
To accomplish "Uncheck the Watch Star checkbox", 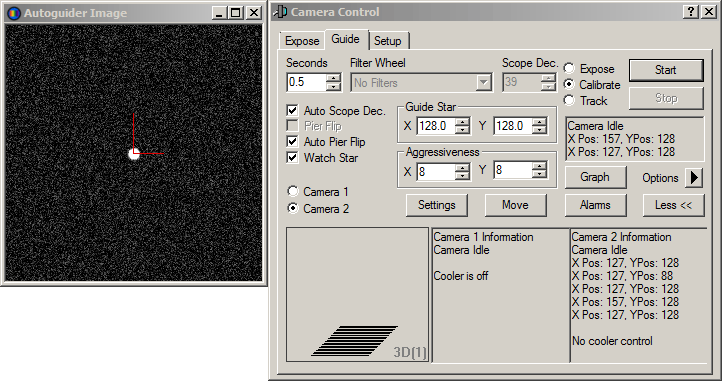I will pos(292,158).
